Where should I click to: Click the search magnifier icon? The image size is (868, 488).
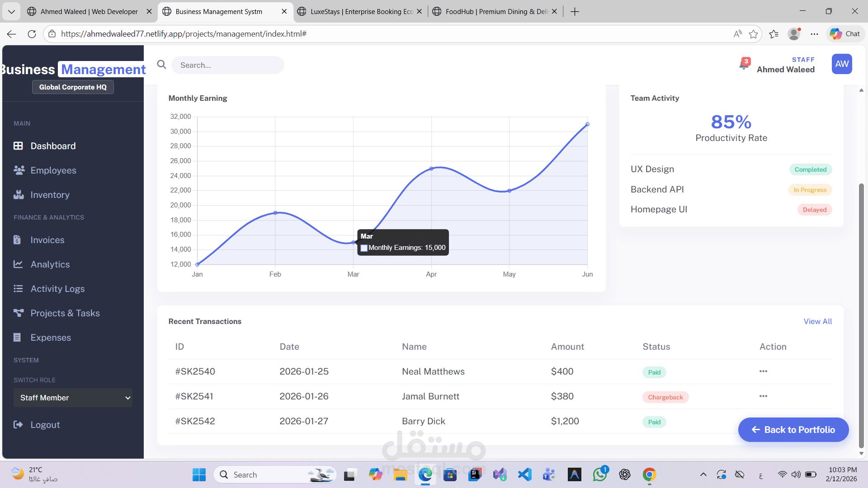(x=161, y=65)
